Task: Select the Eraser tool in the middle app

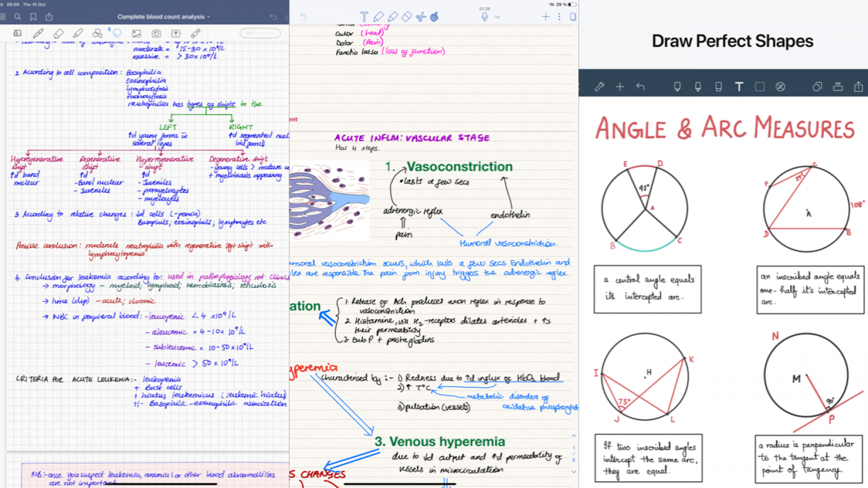Action: click(x=407, y=17)
